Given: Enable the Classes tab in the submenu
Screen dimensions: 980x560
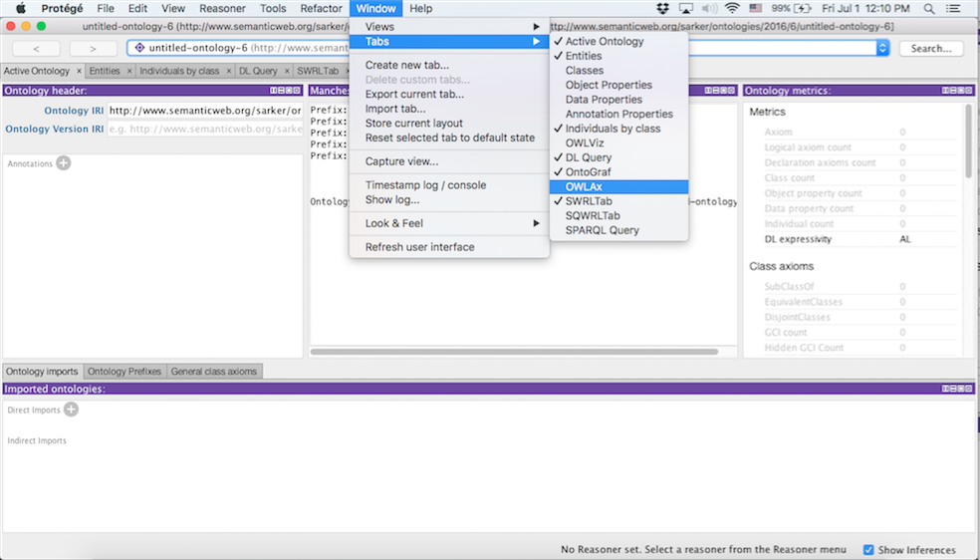Looking at the screenshot, I should tap(618, 70).
